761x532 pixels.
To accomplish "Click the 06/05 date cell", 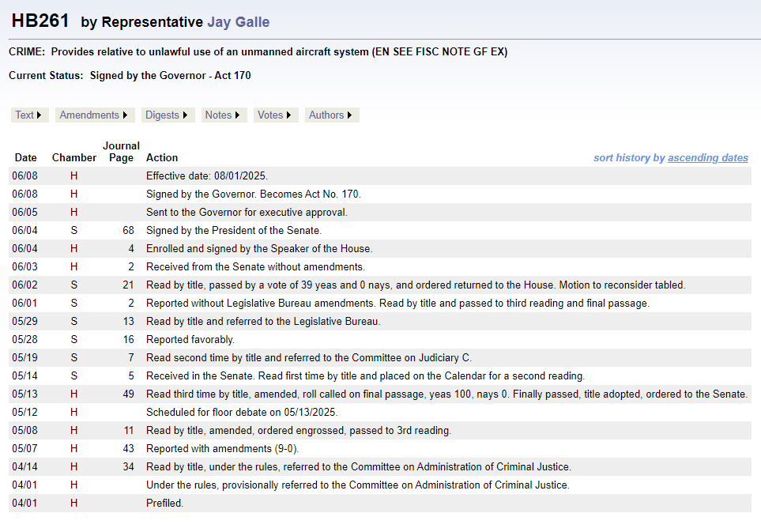I will (24, 212).
